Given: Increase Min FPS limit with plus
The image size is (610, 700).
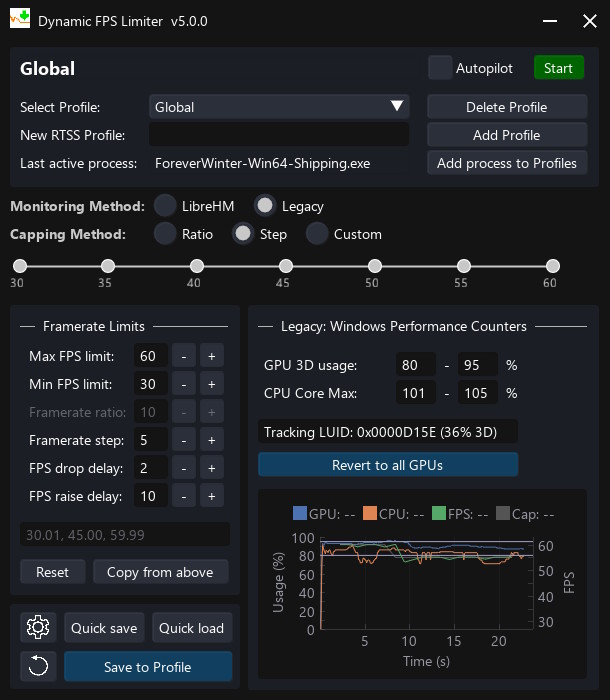Looking at the screenshot, I should pos(212,384).
